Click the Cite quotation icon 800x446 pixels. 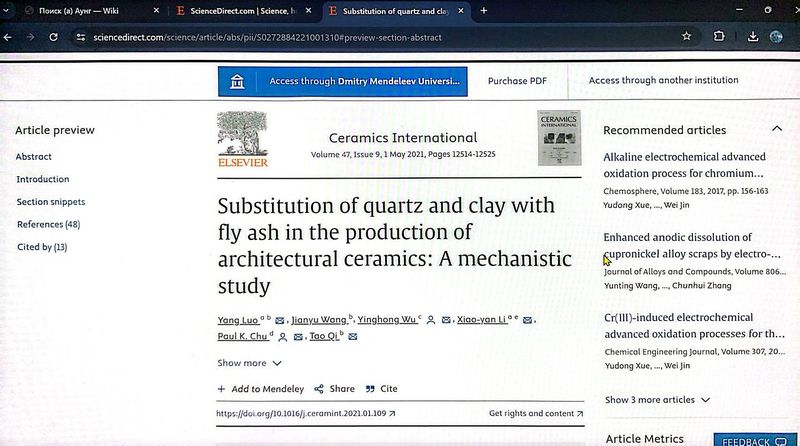pyautogui.click(x=370, y=389)
